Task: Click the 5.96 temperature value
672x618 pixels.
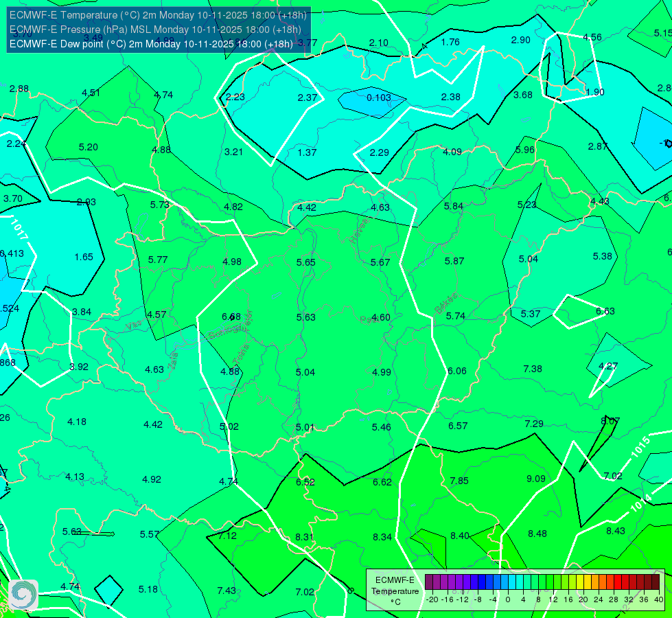Action: pos(525,150)
